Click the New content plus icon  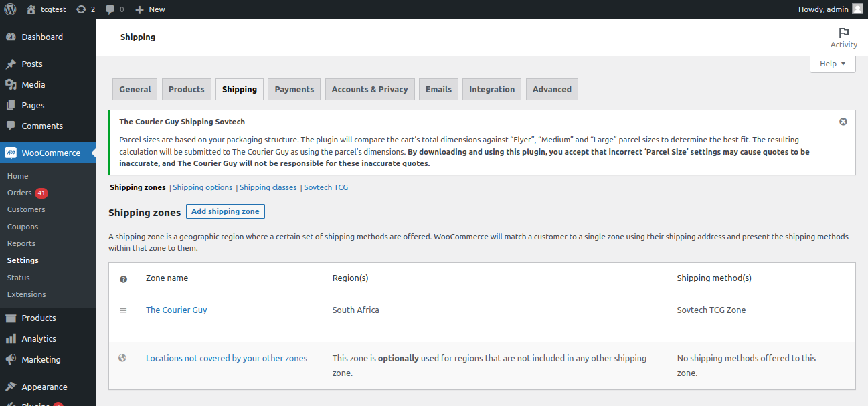(x=139, y=9)
